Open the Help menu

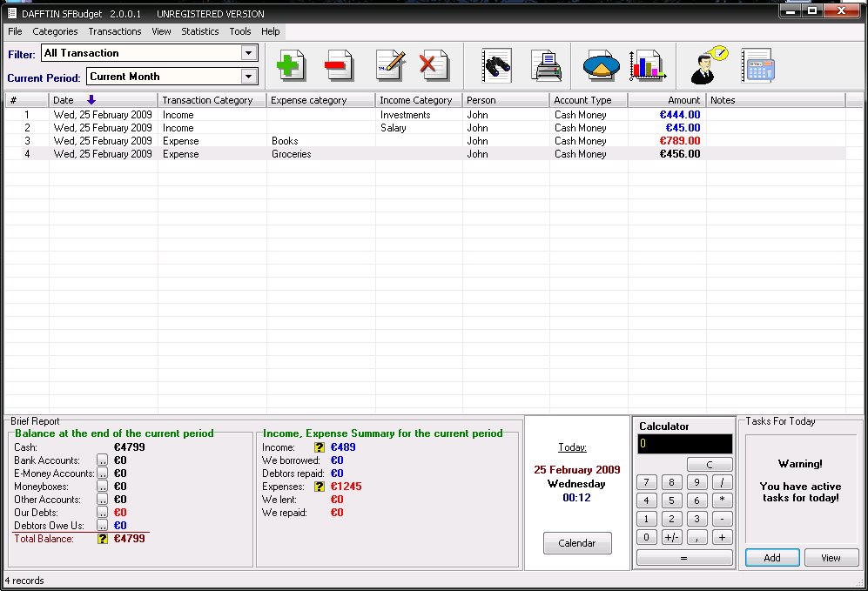pyautogui.click(x=270, y=31)
